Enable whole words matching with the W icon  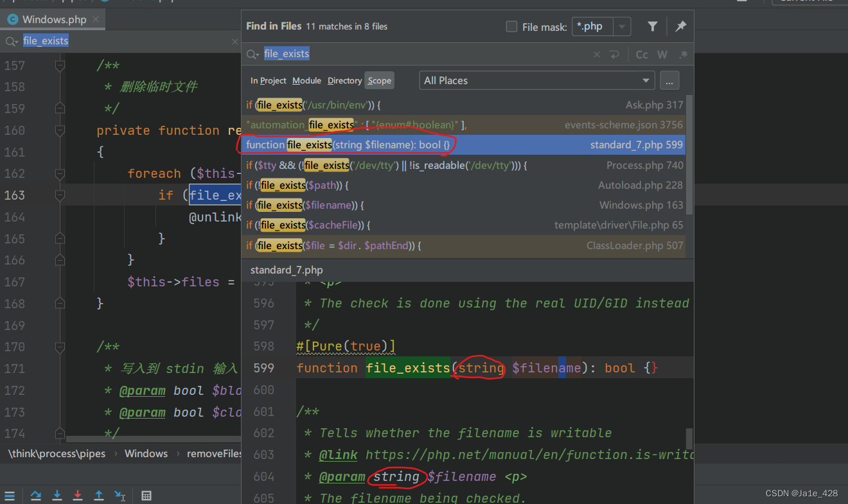(662, 54)
